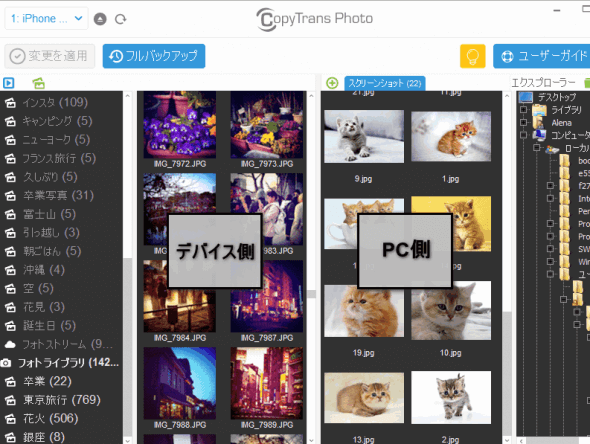Minimize the CopyTrans Photo window
Screen dimensions: 590x444
pyautogui.click(x=557, y=11)
